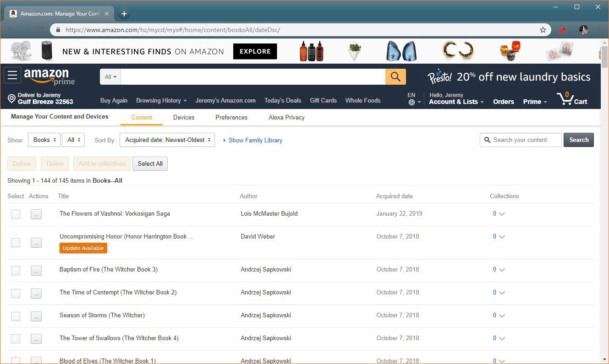
Task: View site security lock info
Action: [x=58, y=30]
